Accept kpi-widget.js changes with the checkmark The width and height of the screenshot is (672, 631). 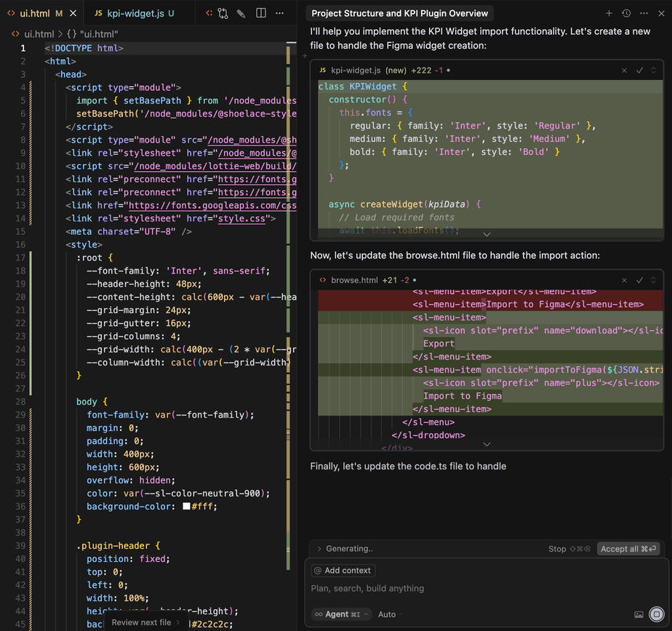(639, 71)
